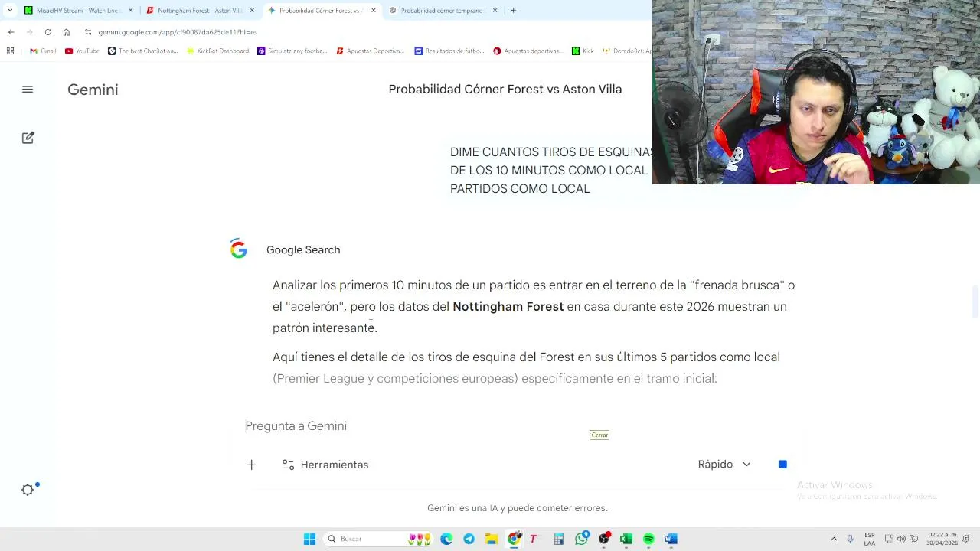980x551 pixels.
Task: Open the red T app on the taskbar
Action: (x=534, y=539)
